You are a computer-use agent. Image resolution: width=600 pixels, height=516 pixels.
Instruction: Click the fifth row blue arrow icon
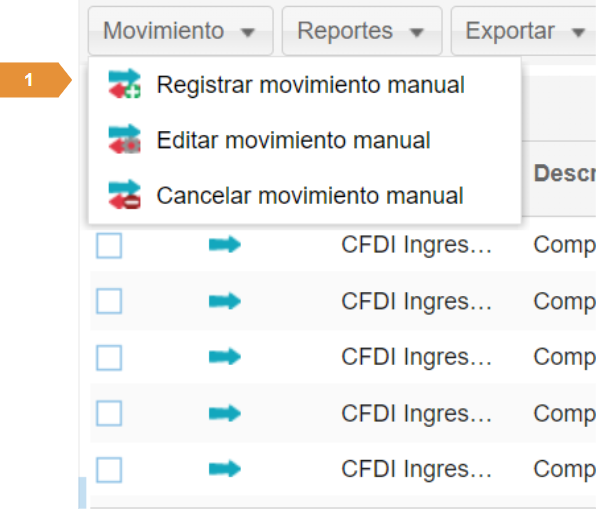(x=224, y=468)
